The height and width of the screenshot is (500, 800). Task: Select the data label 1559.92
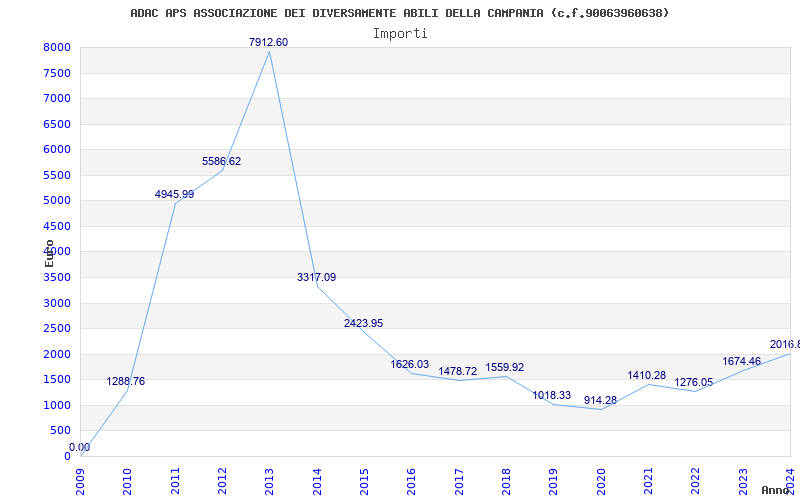tap(505, 367)
